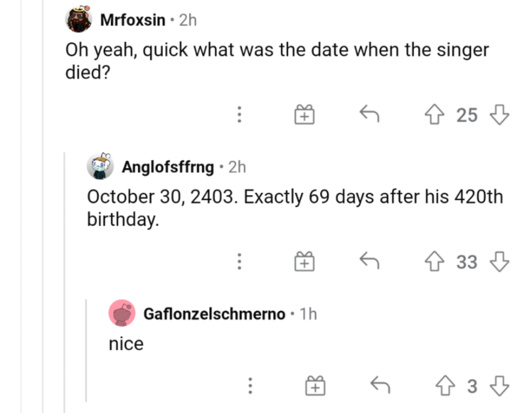The width and height of the screenshot is (532, 413).
Task: Upvote the 'nice' comment
Action: point(445,386)
